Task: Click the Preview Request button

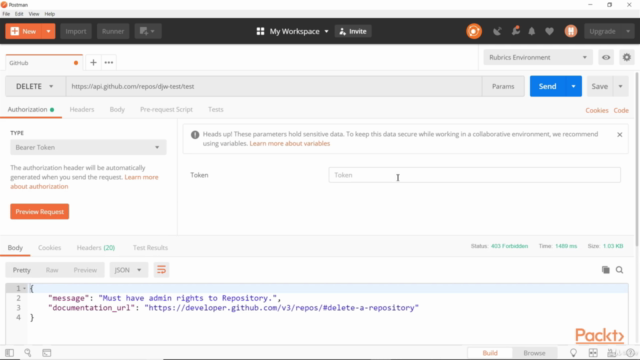Action: pyautogui.click(x=40, y=212)
